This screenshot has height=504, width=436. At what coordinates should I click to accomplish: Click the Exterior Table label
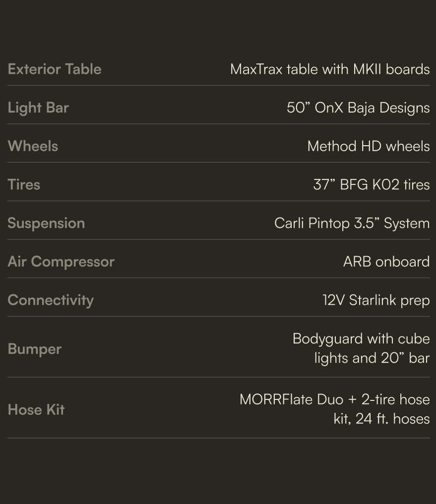pyautogui.click(x=55, y=69)
